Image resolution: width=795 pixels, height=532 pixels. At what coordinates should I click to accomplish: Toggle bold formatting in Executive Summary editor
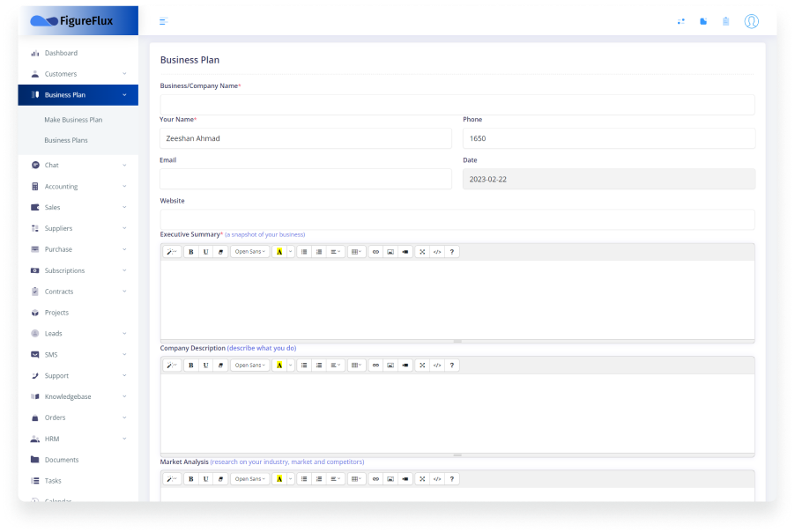click(191, 251)
